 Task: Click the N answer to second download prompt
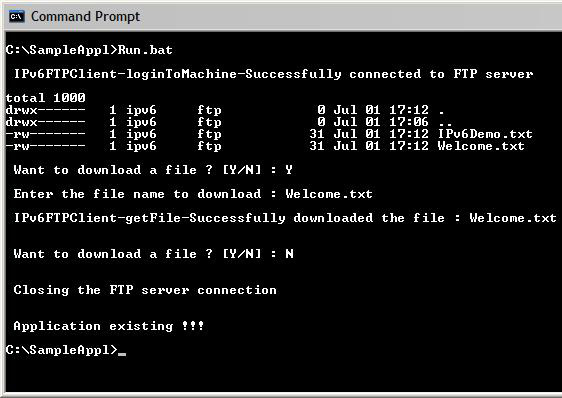coord(289,254)
